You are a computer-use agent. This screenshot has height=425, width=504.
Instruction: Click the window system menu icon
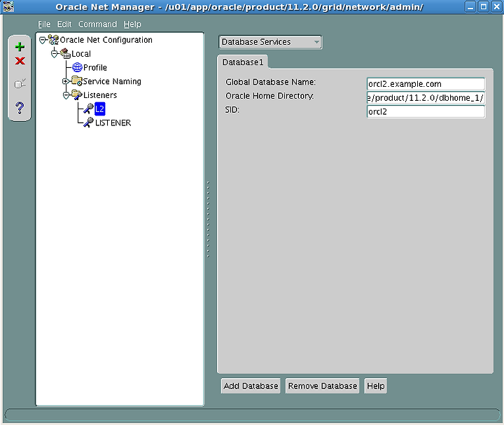pos(8,7)
